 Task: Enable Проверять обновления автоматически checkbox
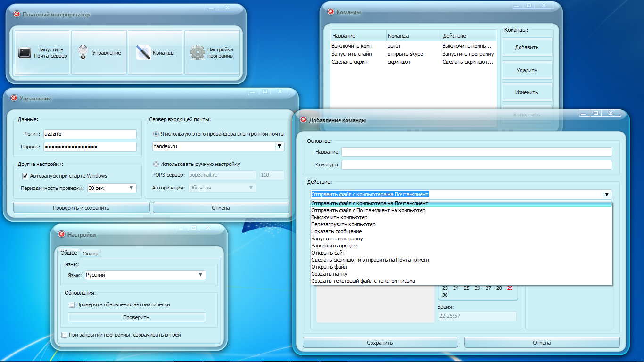pyautogui.click(x=72, y=304)
